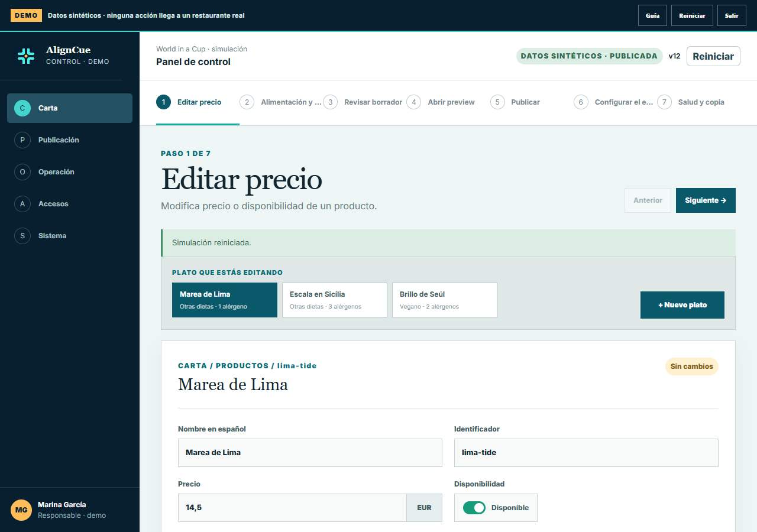Switch to step 2 Alimentación tab
Viewport: 757px width, 532px height.
coord(281,102)
